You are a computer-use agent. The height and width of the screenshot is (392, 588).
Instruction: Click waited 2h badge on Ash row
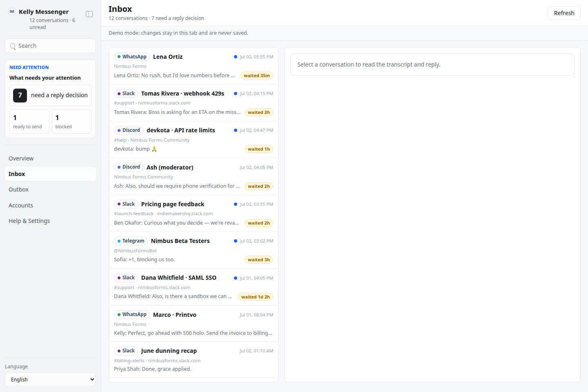[259, 186]
